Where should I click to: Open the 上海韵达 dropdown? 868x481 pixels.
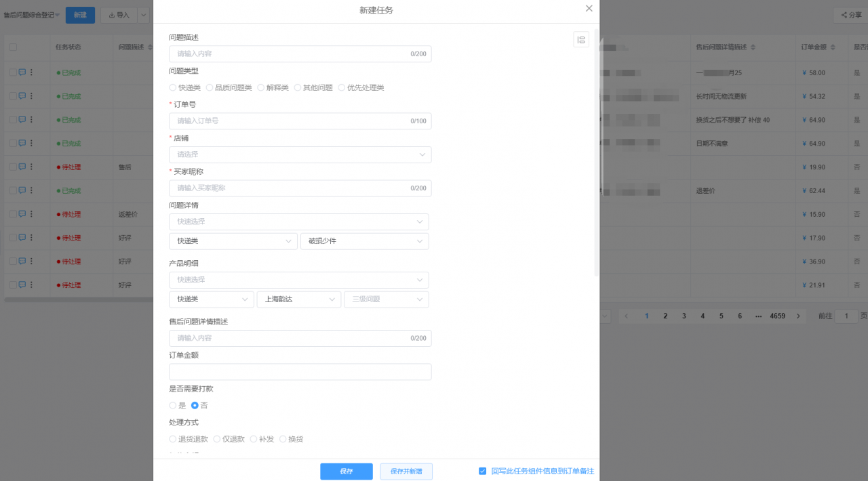tap(298, 299)
